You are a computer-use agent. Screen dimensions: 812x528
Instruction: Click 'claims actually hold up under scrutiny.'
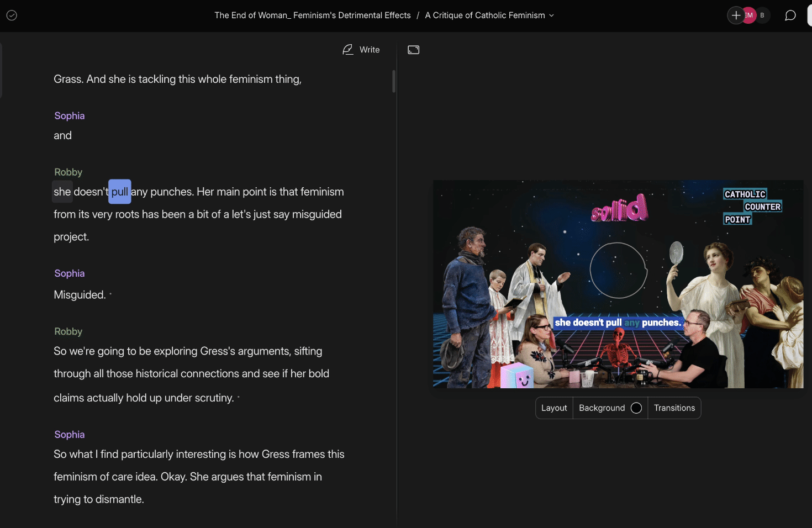(144, 398)
